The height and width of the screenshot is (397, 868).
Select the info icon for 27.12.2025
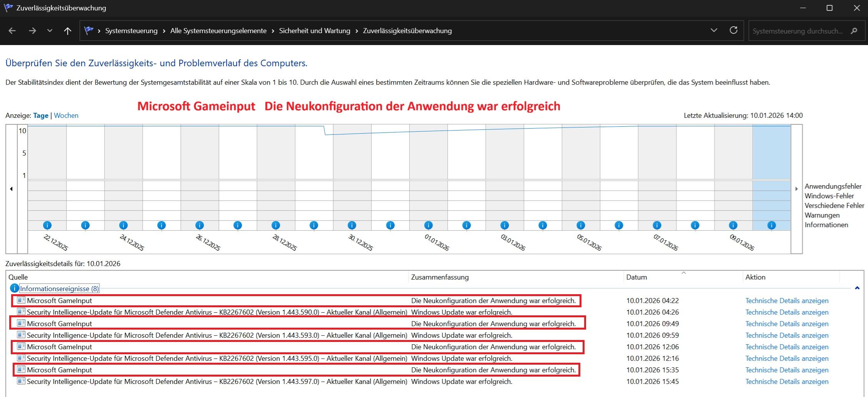pos(238,225)
